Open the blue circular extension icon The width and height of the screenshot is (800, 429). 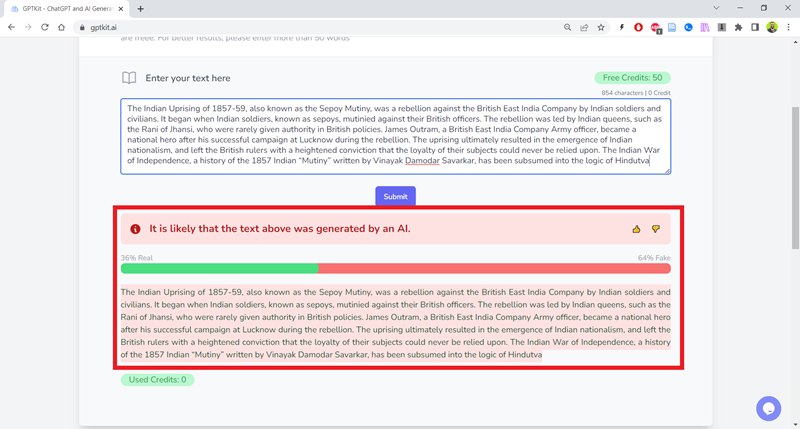tap(688, 28)
